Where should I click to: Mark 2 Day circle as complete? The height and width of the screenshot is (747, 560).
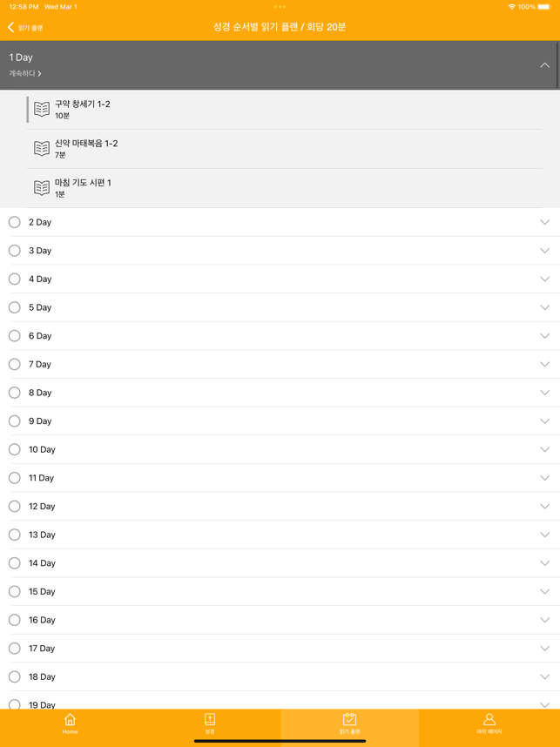15,222
